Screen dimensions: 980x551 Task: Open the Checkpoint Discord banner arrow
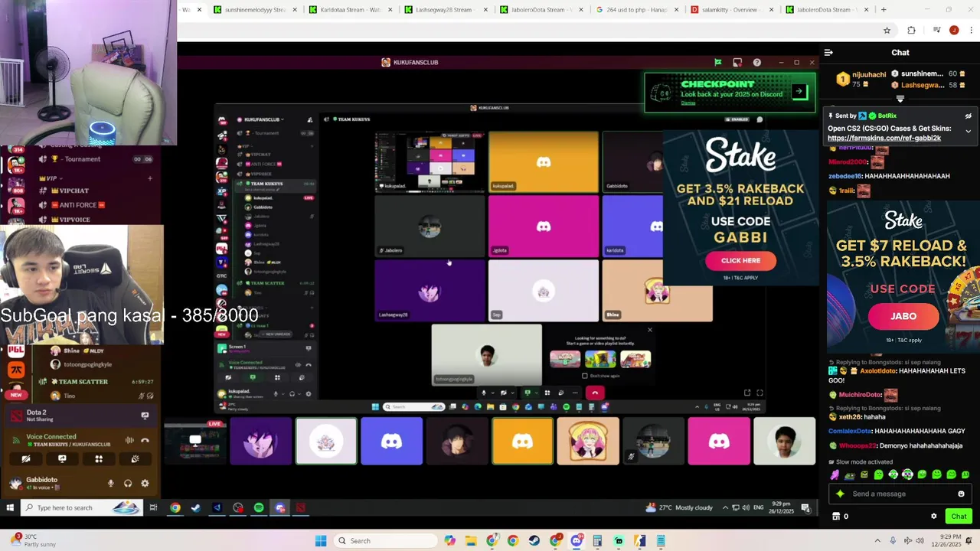(x=799, y=92)
